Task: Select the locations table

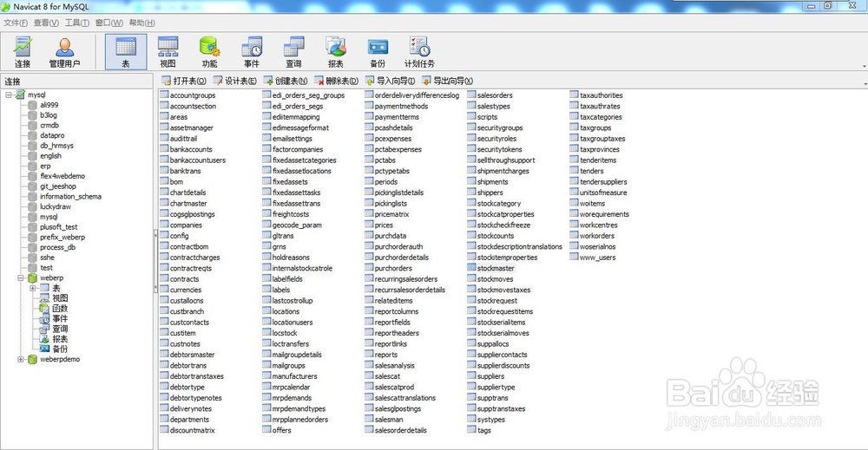Action: tap(286, 312)
